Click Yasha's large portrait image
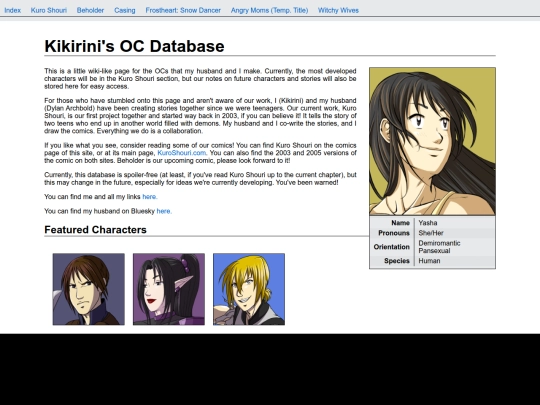This screenshot has height=405, width=540. click(433, 142)
